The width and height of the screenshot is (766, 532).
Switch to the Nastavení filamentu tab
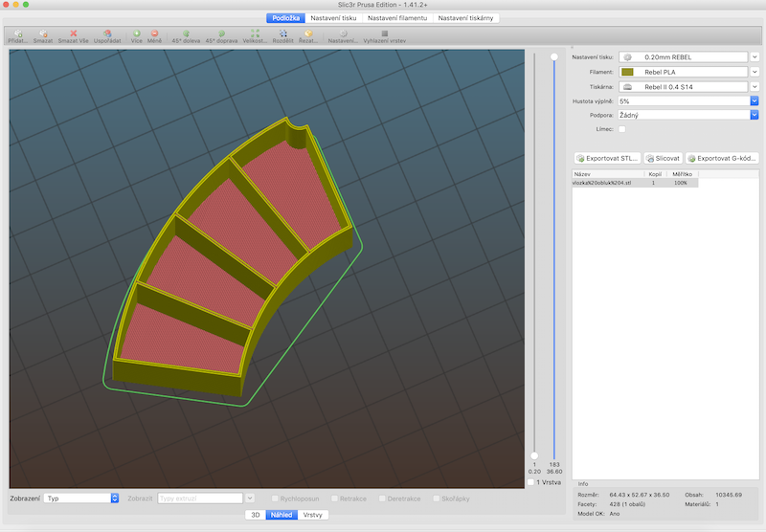click(396, 17)
